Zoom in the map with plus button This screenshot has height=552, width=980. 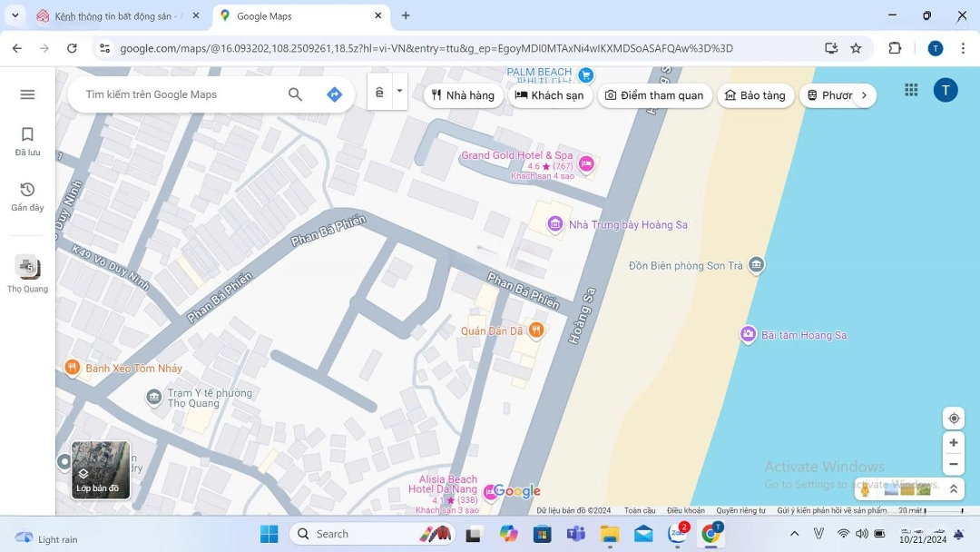click(x=954, y=443)
